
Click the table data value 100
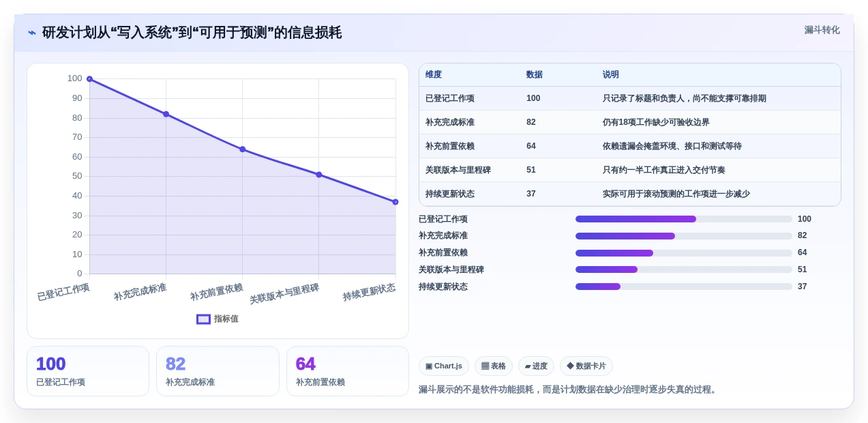pyautogui.click(x=533, y=98)
